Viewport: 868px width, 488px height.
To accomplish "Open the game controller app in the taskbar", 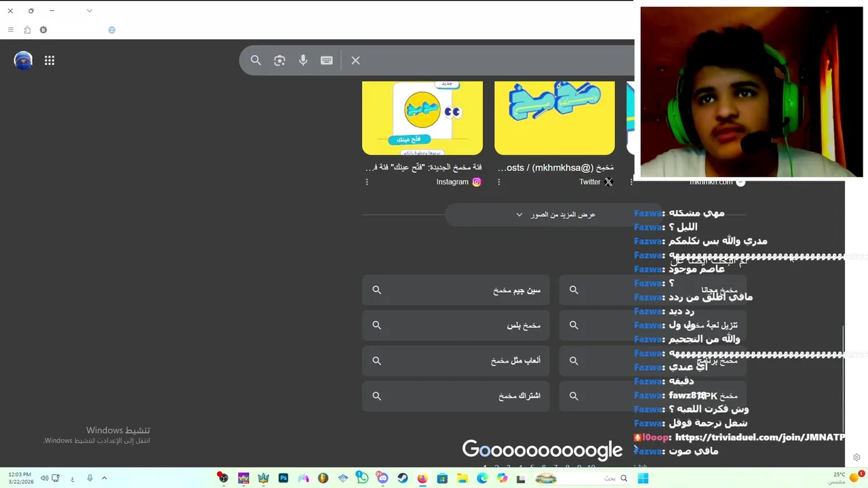I will point(303,479).
